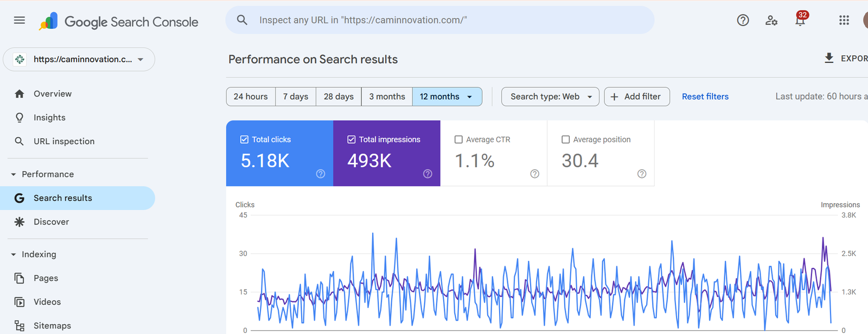
Task: Show Total clicks help tooltip icon
Action: click(321, 174)
